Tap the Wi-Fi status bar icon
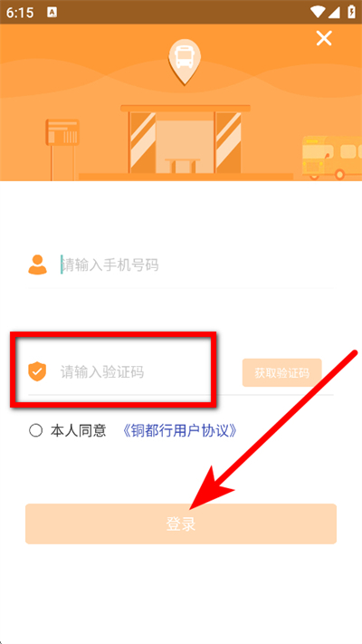The image size is (362, 644). (x=318, y=13)
